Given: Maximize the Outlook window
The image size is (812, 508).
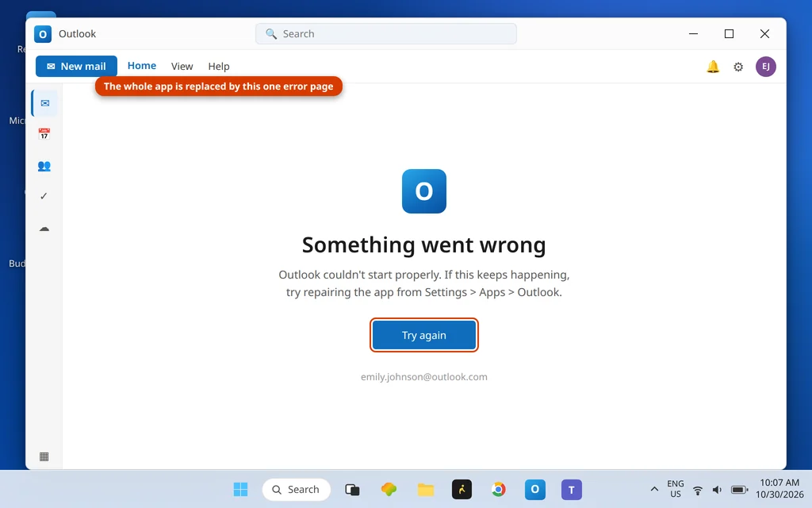Looking at the screenshot, I should click(729, 33).
